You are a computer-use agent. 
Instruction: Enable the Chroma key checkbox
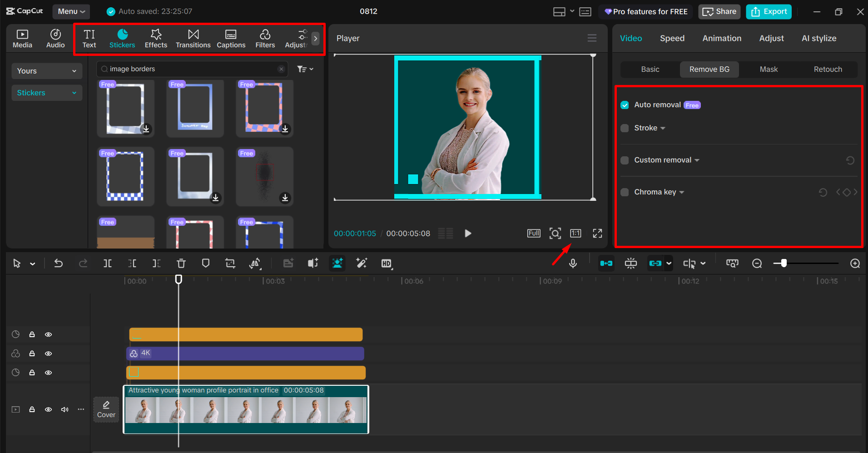[x=625, y=192]
